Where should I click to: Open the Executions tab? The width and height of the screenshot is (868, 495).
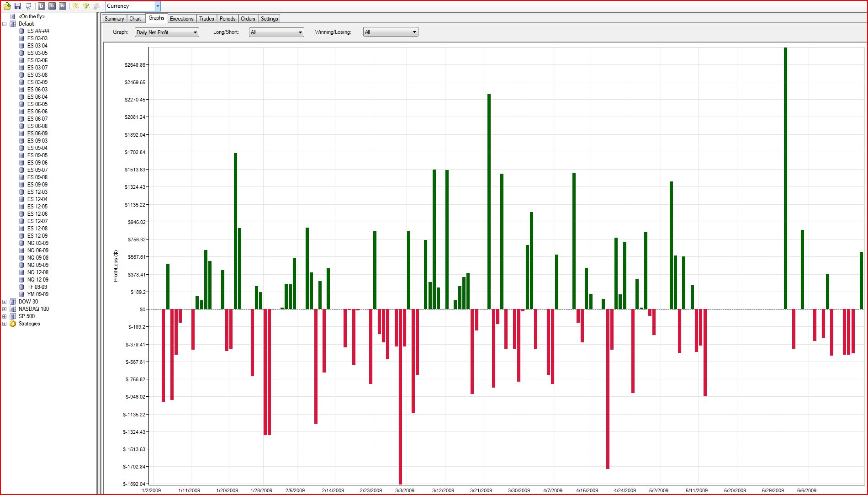182,19
